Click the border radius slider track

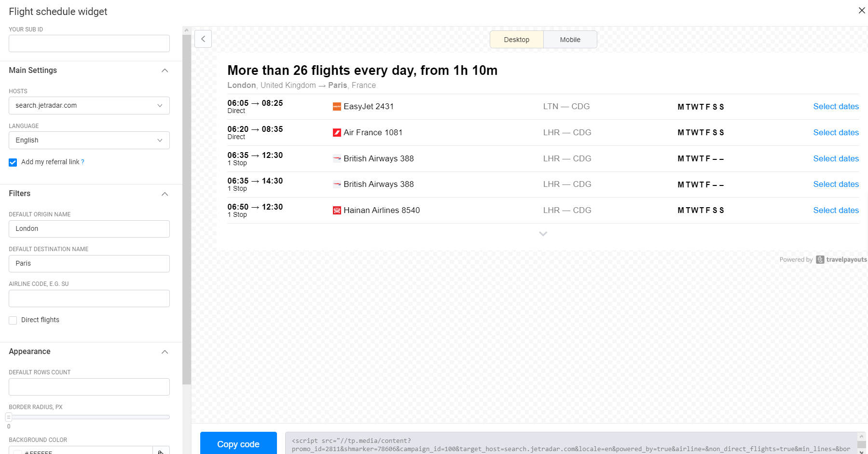(x=89, y=417)
